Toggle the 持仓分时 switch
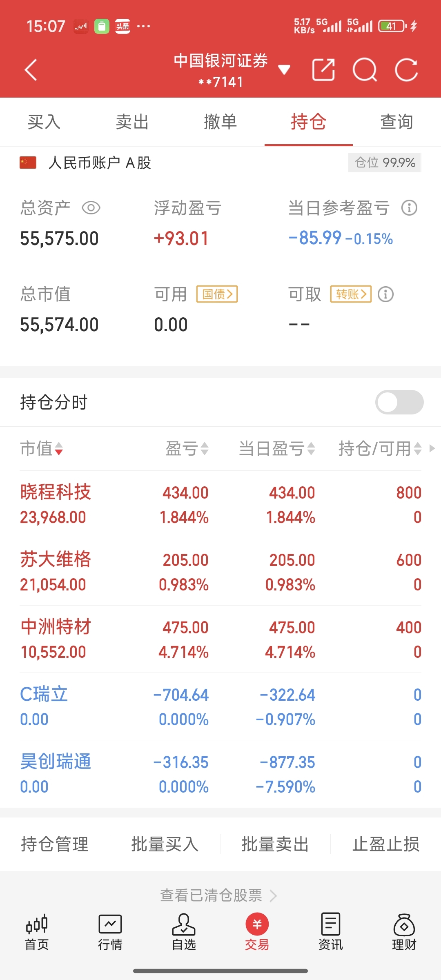The height and width of the screenshot is (980, 441). [x=399, y=402]
